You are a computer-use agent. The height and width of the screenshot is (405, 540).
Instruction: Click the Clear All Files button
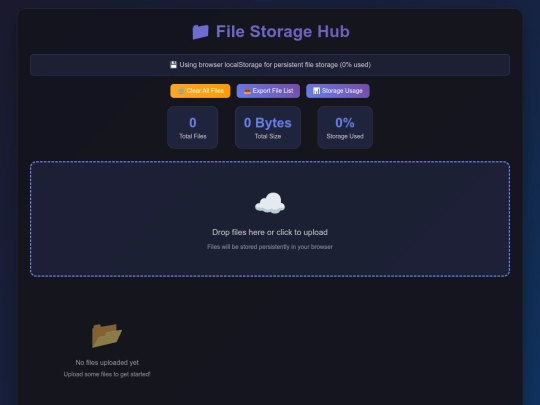coord(200,91)
